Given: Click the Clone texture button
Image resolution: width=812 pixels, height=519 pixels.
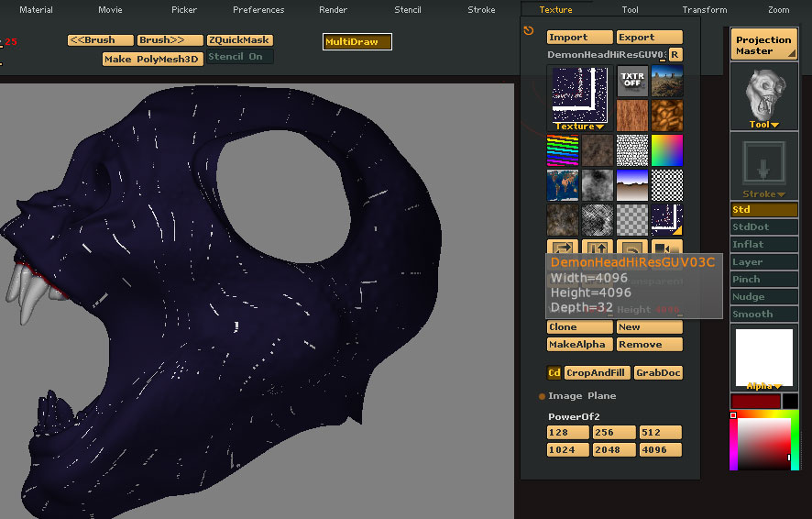Looking at the screenshot, I should click(x=580, y=326).
